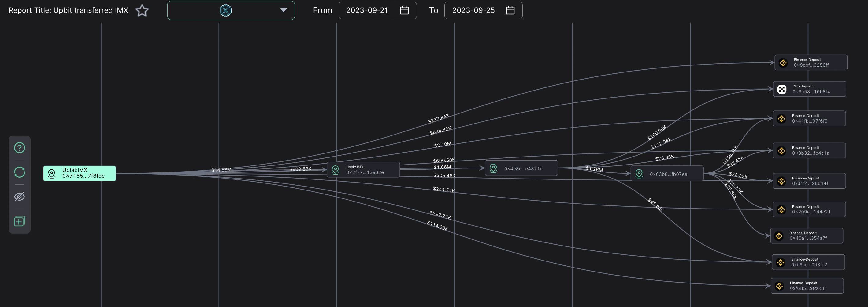Image resolution: width=868 pixels, height=307 pixels.
Task: Click Binance icon on 0x40a1...354a7f node
Action: [779, 236]
